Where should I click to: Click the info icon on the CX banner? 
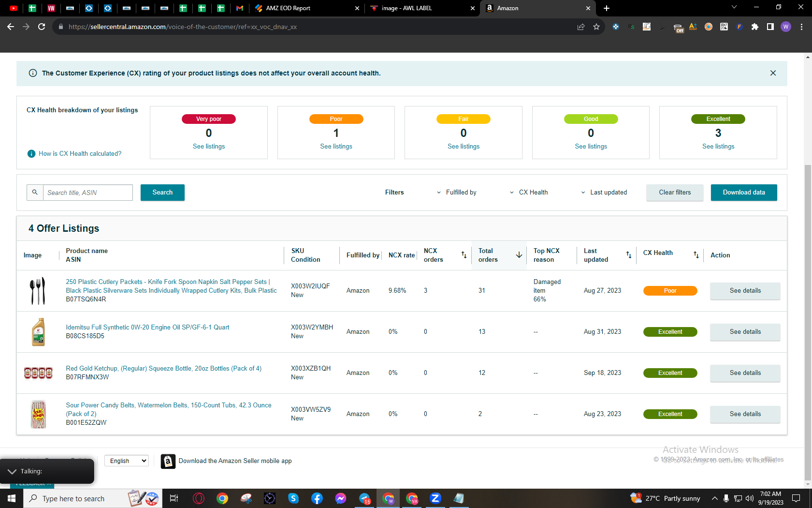point(33,73)
